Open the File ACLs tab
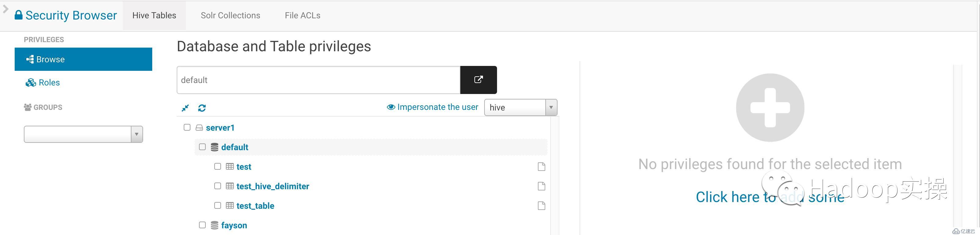This screenshot has width=980, height=235. [x=302, y=16]
